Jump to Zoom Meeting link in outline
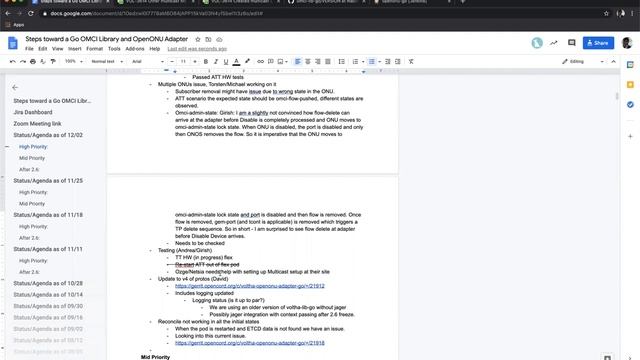This screenshot has height=360, width=640. [38, 124]
